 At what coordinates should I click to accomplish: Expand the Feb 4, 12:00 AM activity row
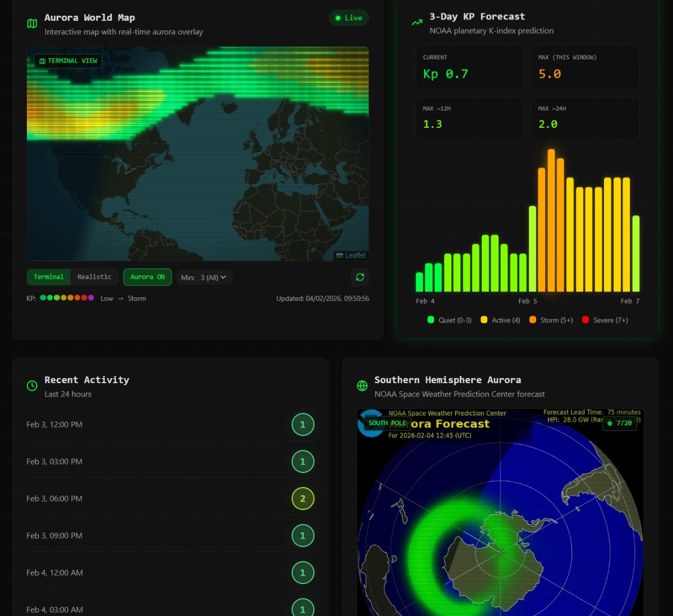click(x=170, y=573)
